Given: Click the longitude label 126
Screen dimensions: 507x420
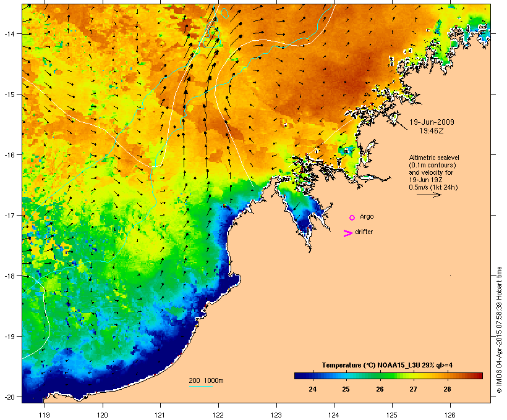Looking at the screenshot, I should coord(450,415).
